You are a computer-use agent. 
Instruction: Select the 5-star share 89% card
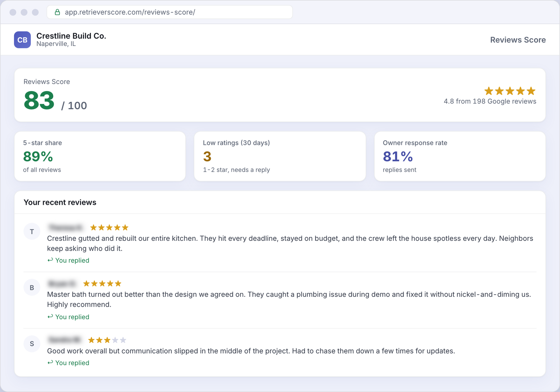click(x=100, y=156)
